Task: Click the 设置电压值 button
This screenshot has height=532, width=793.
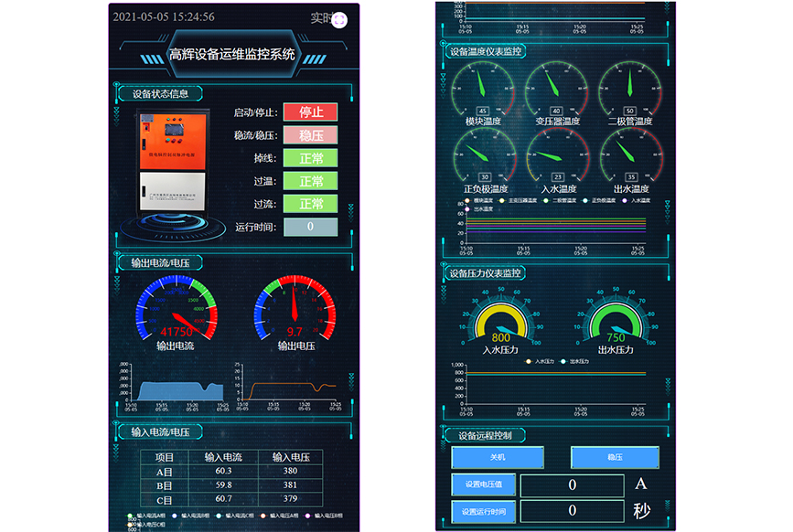Action: pyautogui.click(x=483, y=484)
